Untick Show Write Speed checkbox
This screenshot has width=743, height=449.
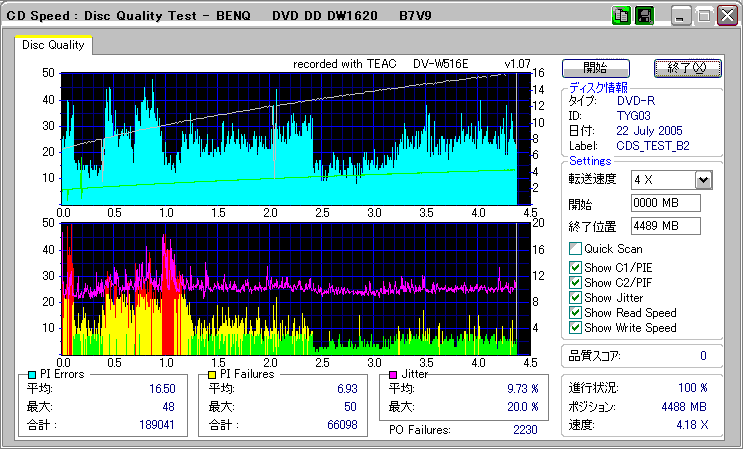coord(574,328)
